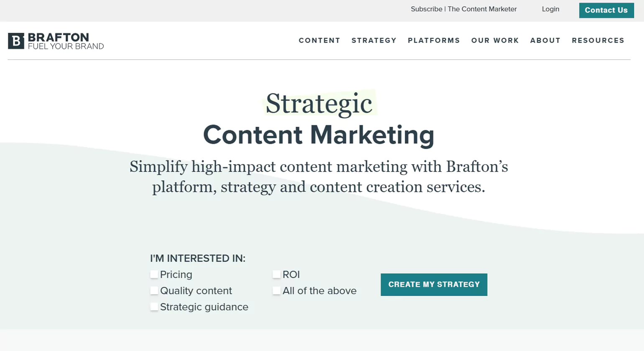Click the highlighted word Strategic in the headline
The width and height of the screenshot is (644, 351).
319,103
